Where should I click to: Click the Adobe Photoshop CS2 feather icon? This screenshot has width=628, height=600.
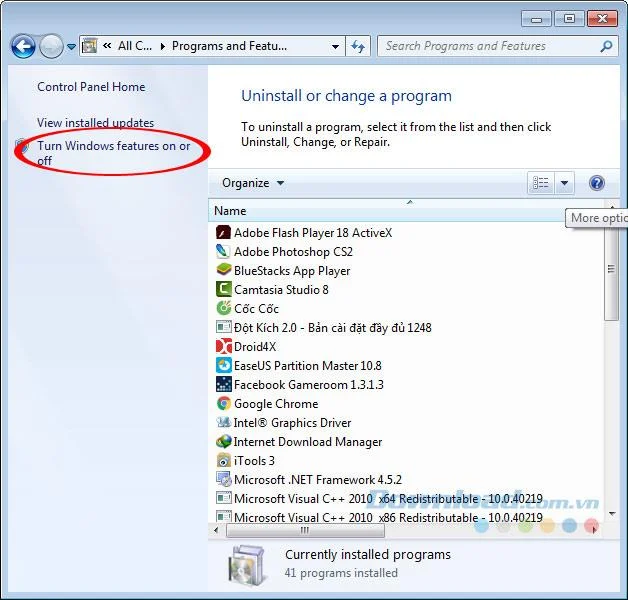pos(223,251)
